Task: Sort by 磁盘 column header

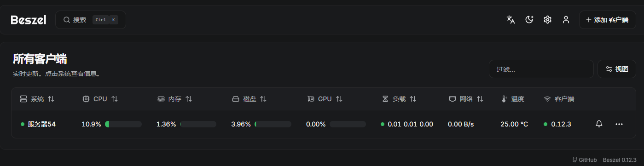Action: 249,99
